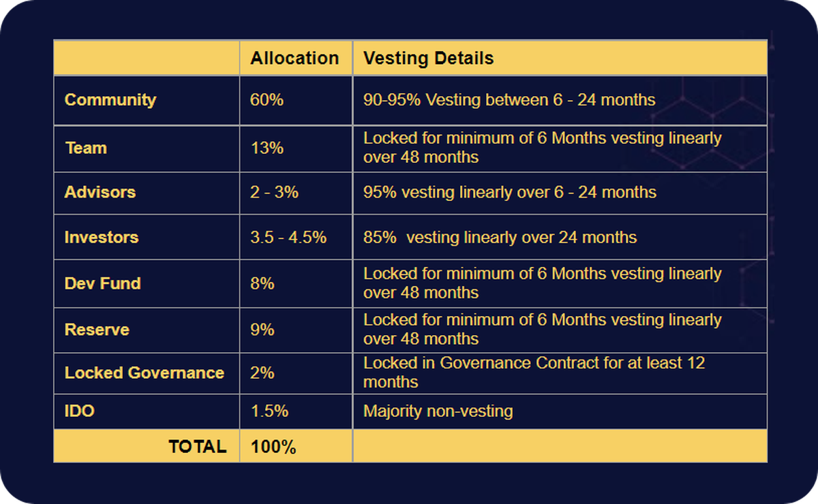Click the Vesting Details column header
The image size is (818, 504).
coord(428,59)
